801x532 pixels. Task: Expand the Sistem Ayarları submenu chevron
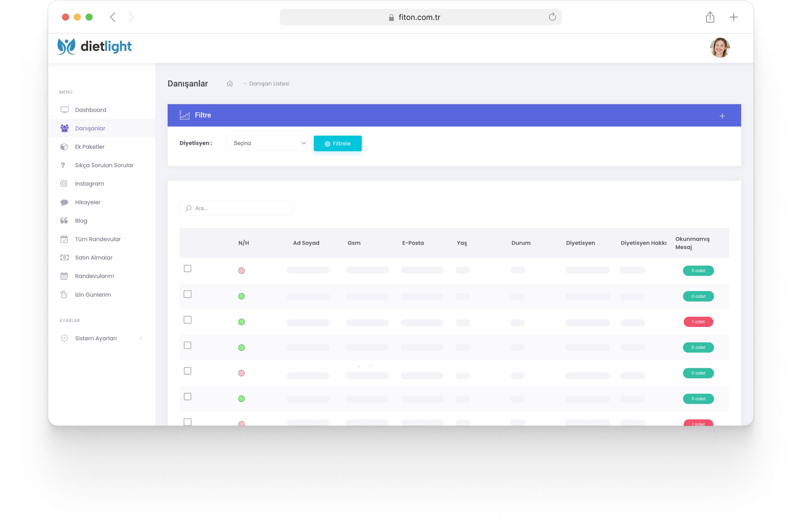[141, 338]
